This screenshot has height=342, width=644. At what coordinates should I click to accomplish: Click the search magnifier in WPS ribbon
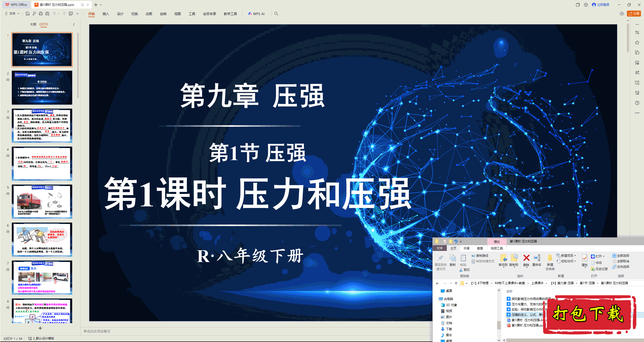pos(276,14)
